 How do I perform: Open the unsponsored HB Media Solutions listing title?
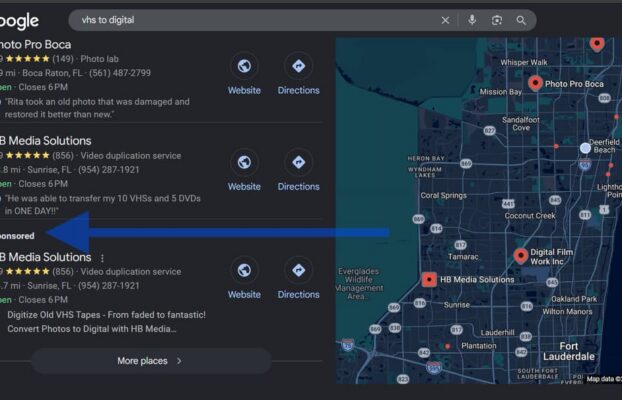tap(45, 141)
